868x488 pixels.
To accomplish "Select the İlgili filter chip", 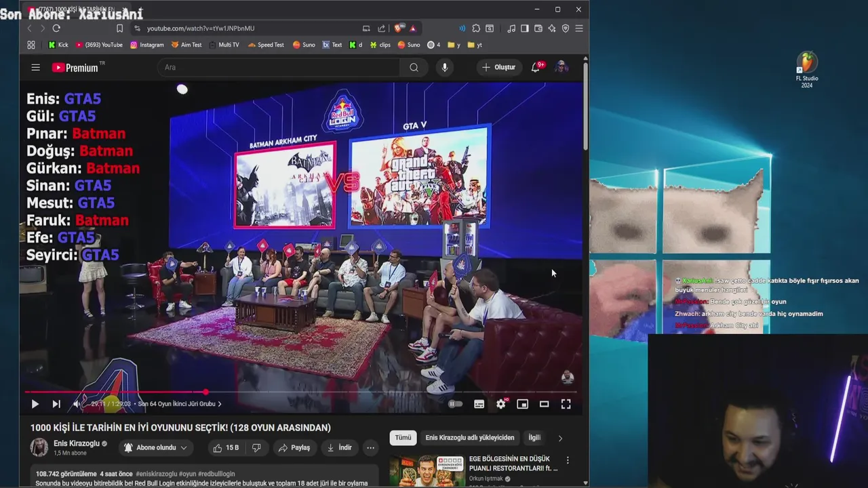I will pos(534,438).
